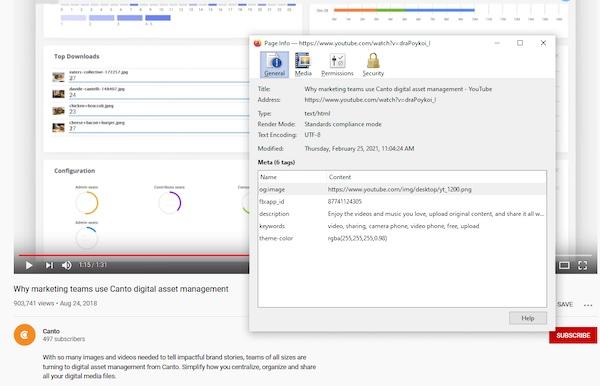Open the Canto channel name link
The width and height of the screenshot is (600, 386).
51,331
